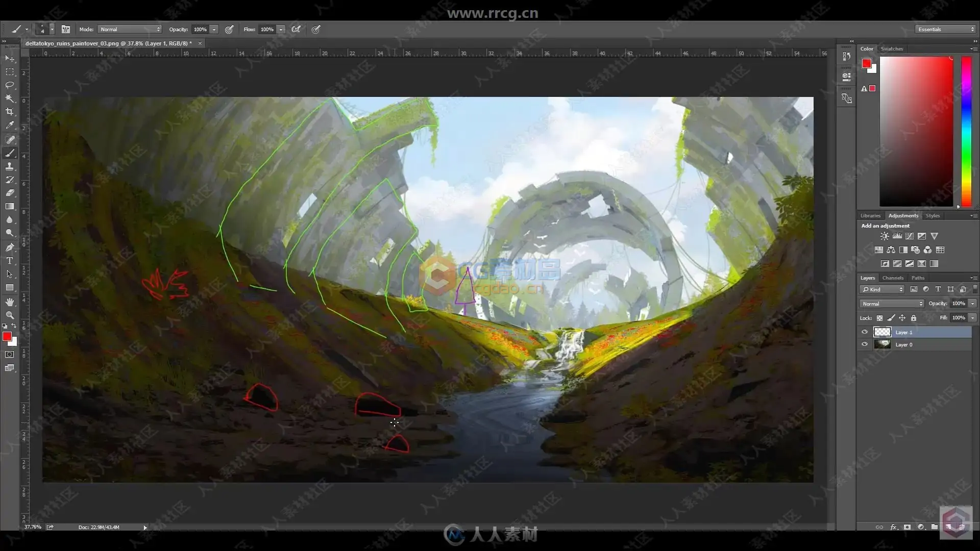The height and width of the screenshot is (551, 980).
Task: Click the hue spectrum slider in Color panel
Action: 966,131
